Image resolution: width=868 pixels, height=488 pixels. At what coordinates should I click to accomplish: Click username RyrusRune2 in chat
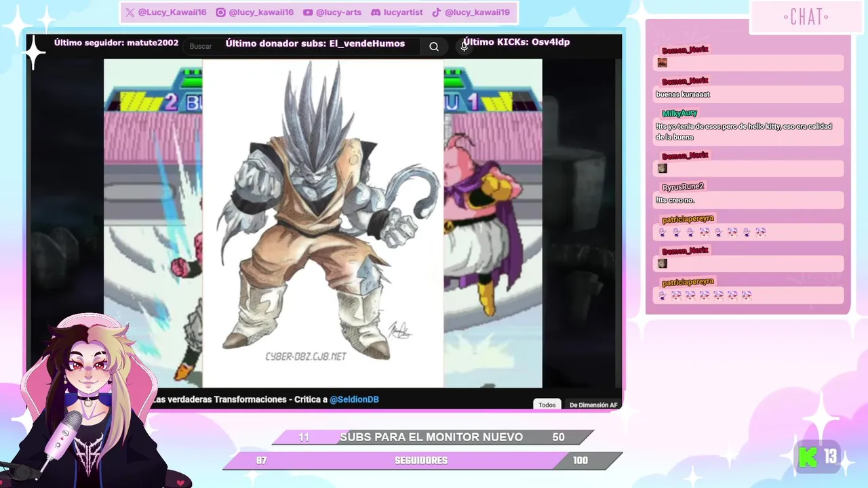[683, 186]
